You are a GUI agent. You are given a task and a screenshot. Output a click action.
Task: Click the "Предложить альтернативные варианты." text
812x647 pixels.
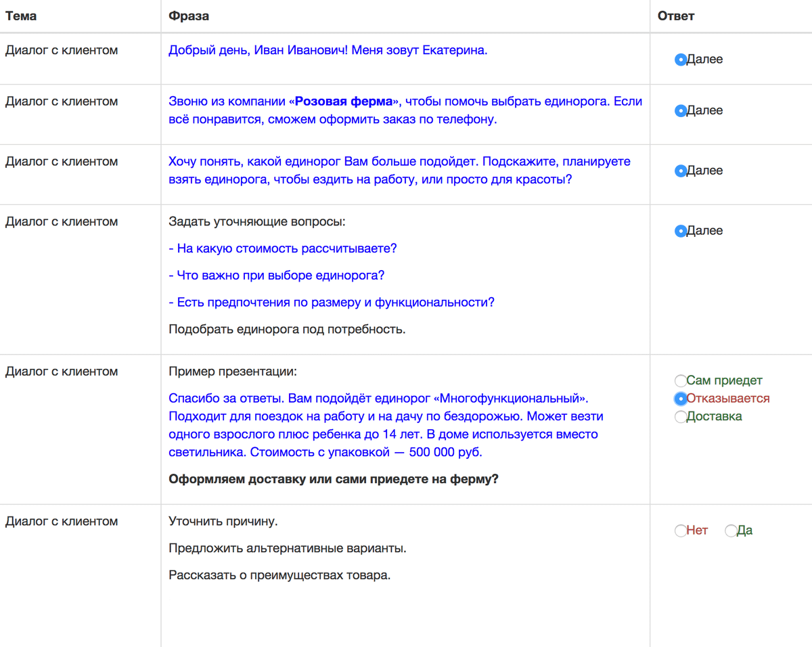[288, 548]
